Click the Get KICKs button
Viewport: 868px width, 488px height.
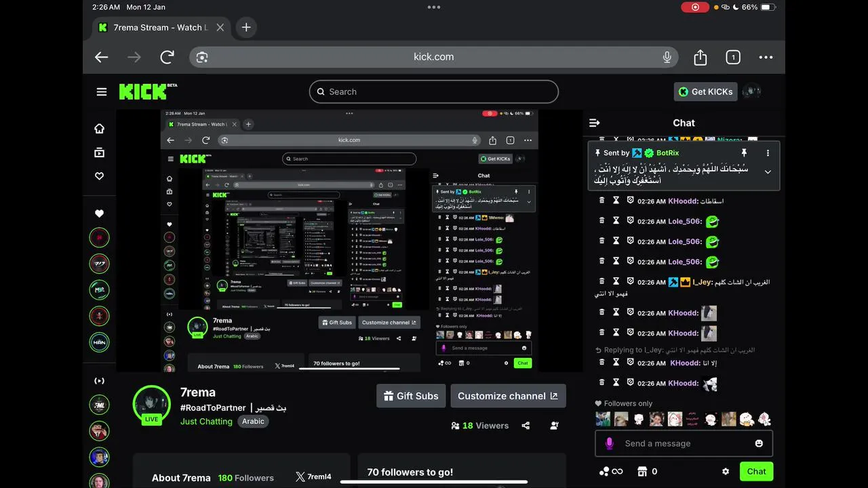click(x=705, y=91)
